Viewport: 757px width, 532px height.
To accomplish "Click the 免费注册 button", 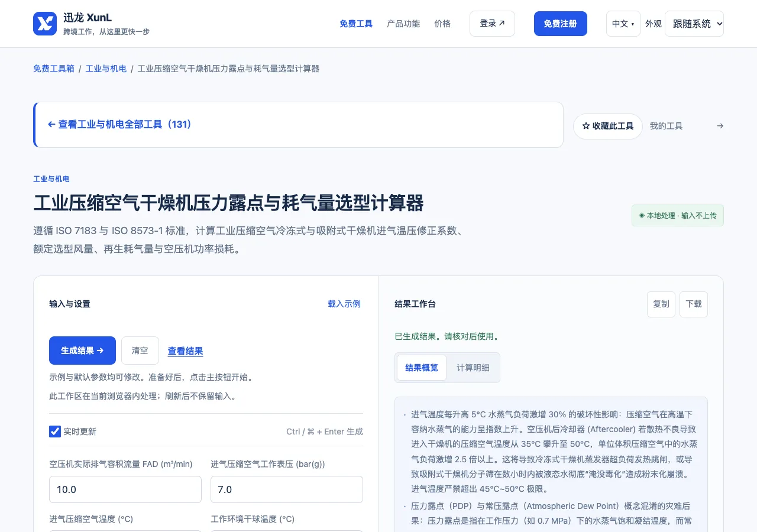I will tap(561, 24).
